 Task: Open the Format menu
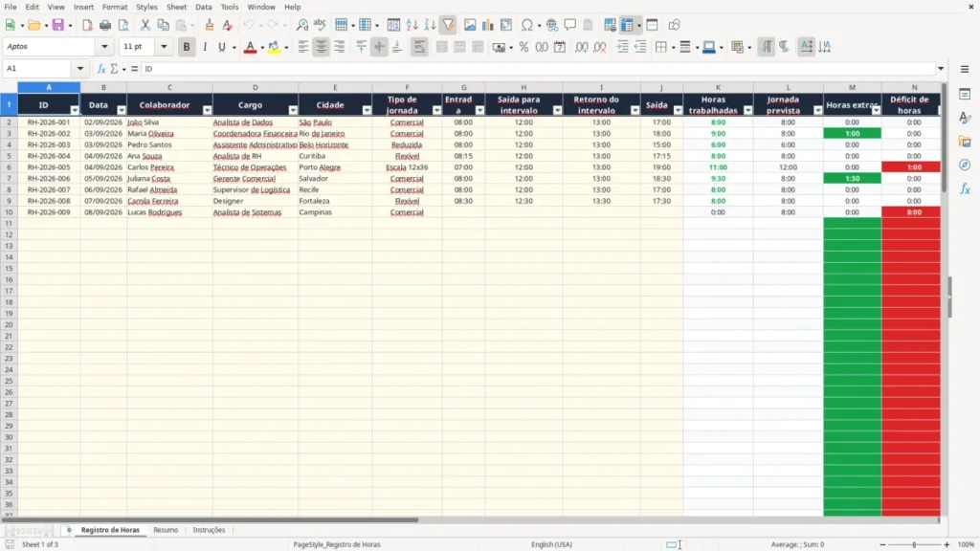[x=115, y=7]
